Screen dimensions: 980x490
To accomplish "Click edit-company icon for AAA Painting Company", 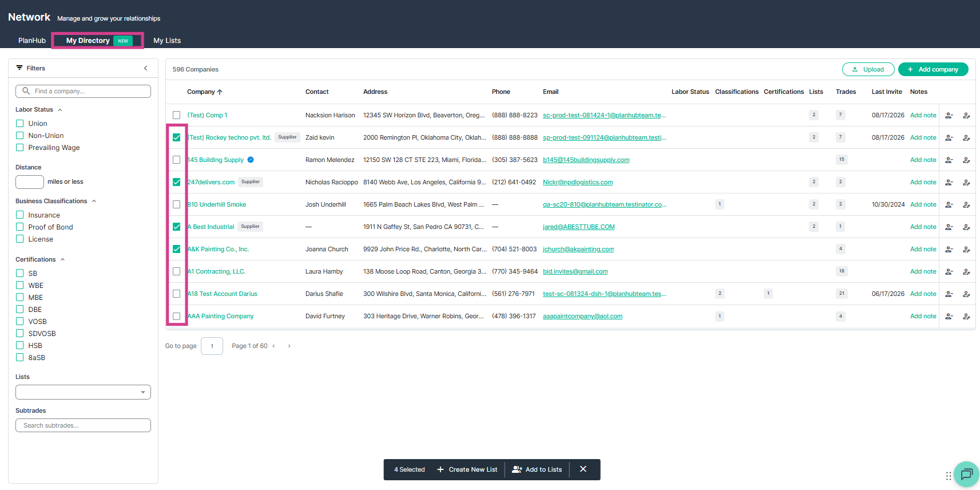I will click(966, 317).
